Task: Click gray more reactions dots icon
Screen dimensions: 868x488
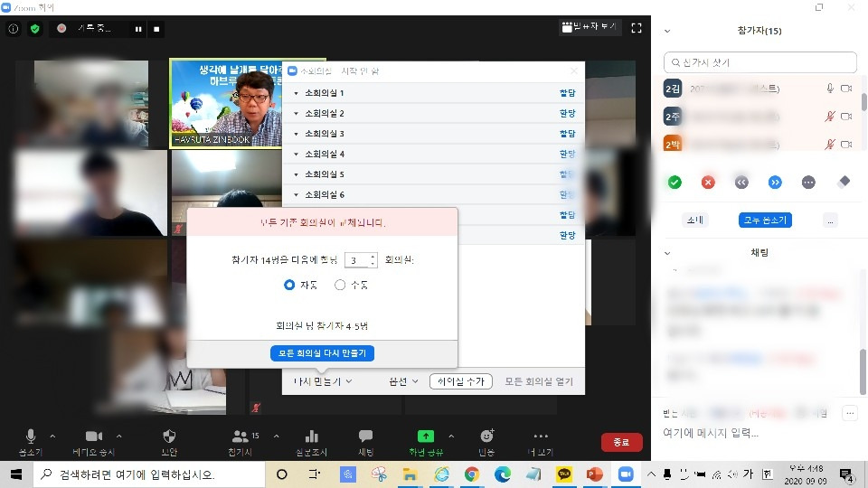Action: coord(808,182)
